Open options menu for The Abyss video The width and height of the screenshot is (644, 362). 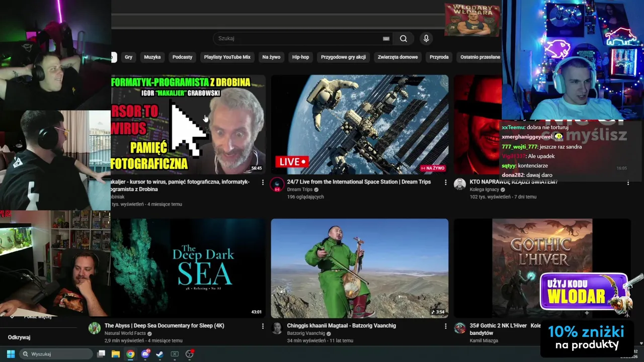point(263,326)
